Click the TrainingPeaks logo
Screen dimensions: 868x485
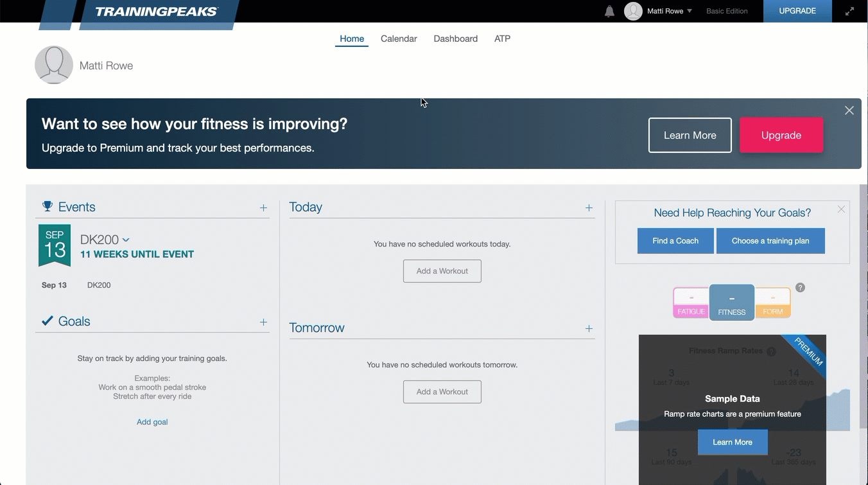click(157, 12)
